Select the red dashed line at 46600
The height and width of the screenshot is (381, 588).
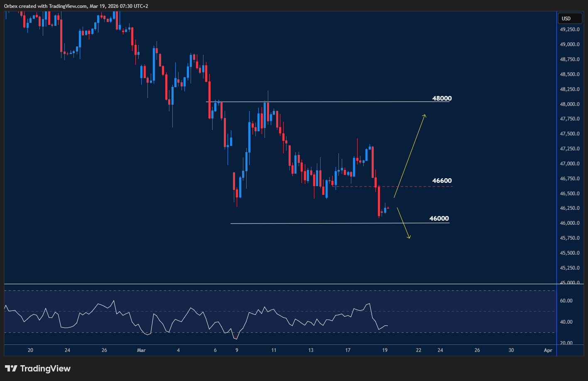click(394, 187)
